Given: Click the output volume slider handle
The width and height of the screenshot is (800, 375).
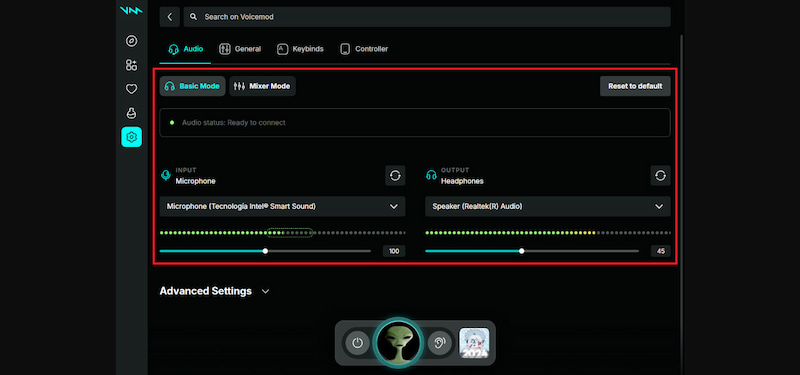Looking at the screenshot, I should point(521,251).
